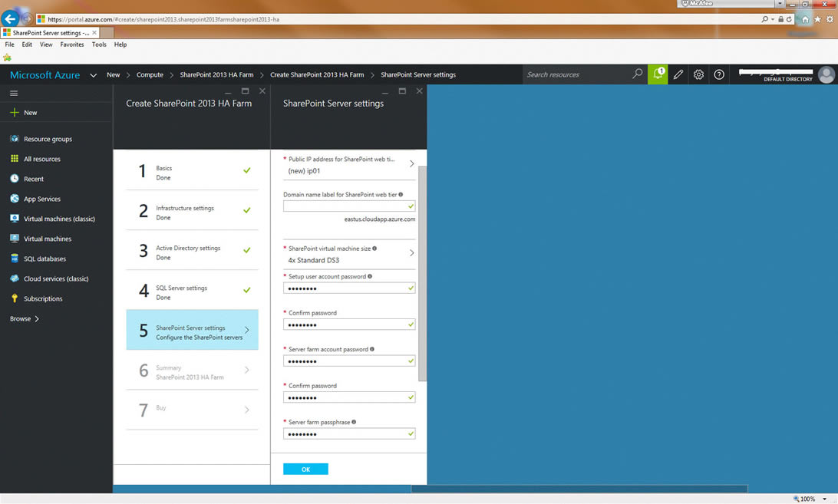This screenshot has height=504, width=838.
Task: Click the browser home icon
Action: 805,19
